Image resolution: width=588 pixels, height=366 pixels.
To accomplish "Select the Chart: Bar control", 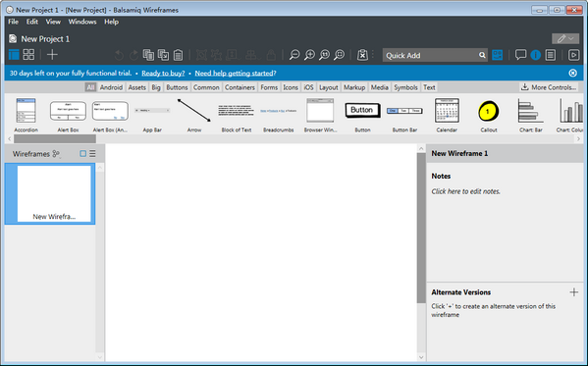I will (531, 115).
